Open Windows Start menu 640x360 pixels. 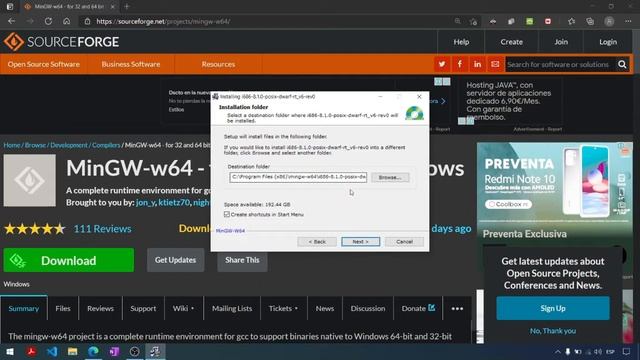tap(10, 351)
